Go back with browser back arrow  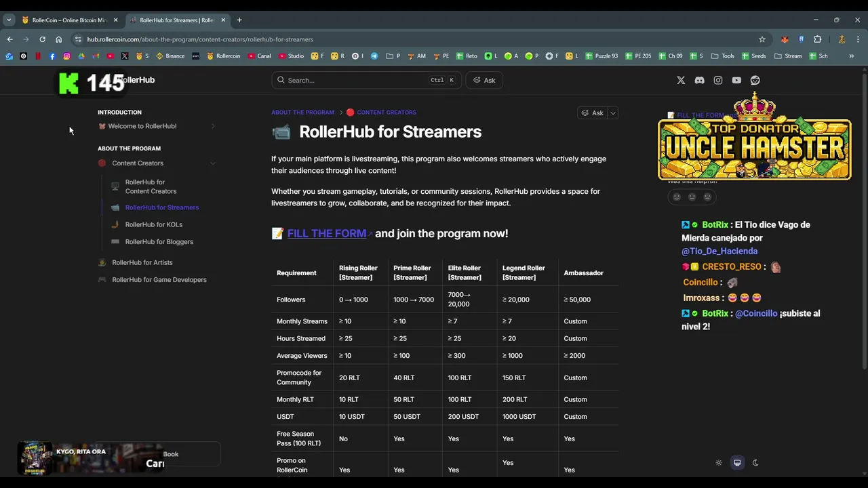(9, 39)
